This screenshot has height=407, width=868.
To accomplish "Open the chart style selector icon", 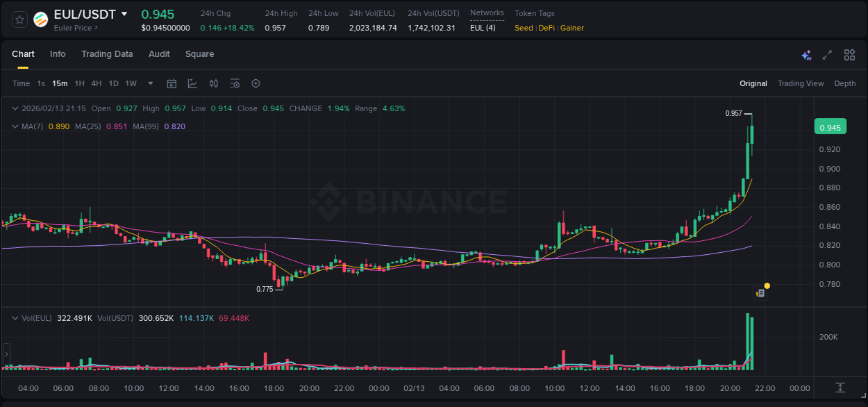I will point(192,83).
